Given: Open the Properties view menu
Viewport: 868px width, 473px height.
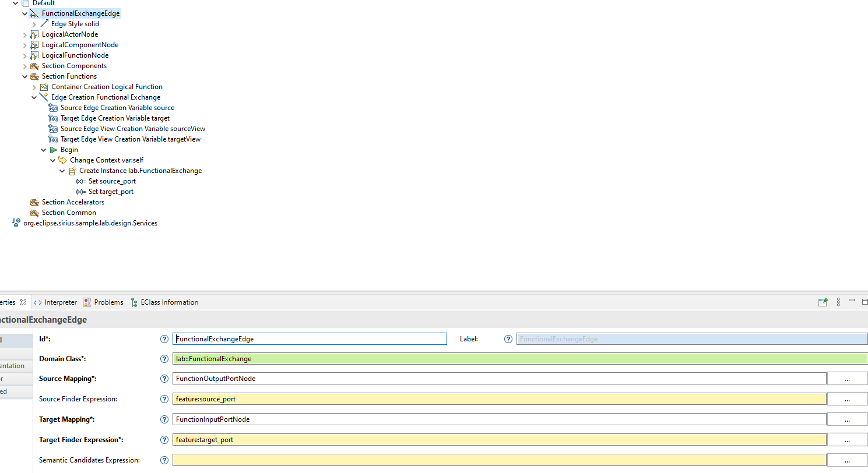Looking at the screenshot, I should coord(838,302).
